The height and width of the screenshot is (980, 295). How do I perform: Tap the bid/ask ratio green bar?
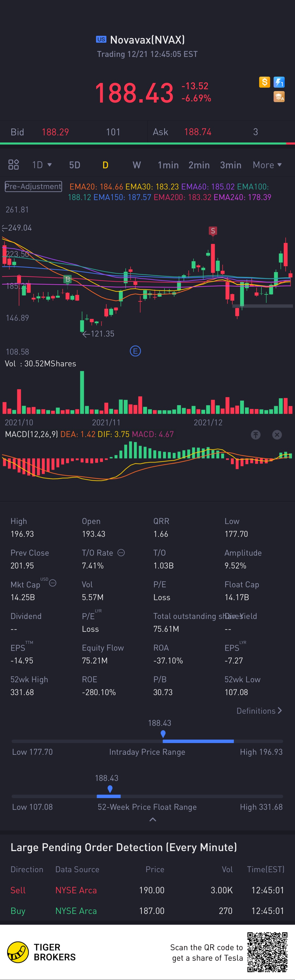[143, 143]
